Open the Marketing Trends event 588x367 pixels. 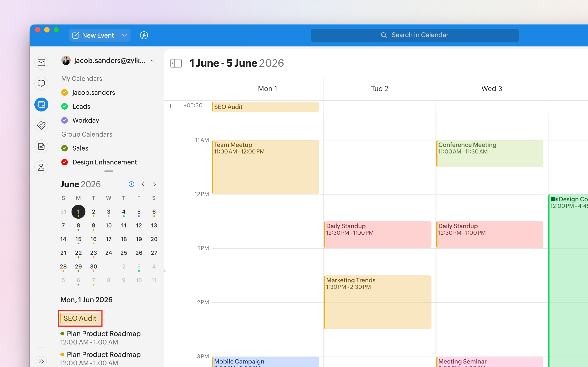point(377,302)
